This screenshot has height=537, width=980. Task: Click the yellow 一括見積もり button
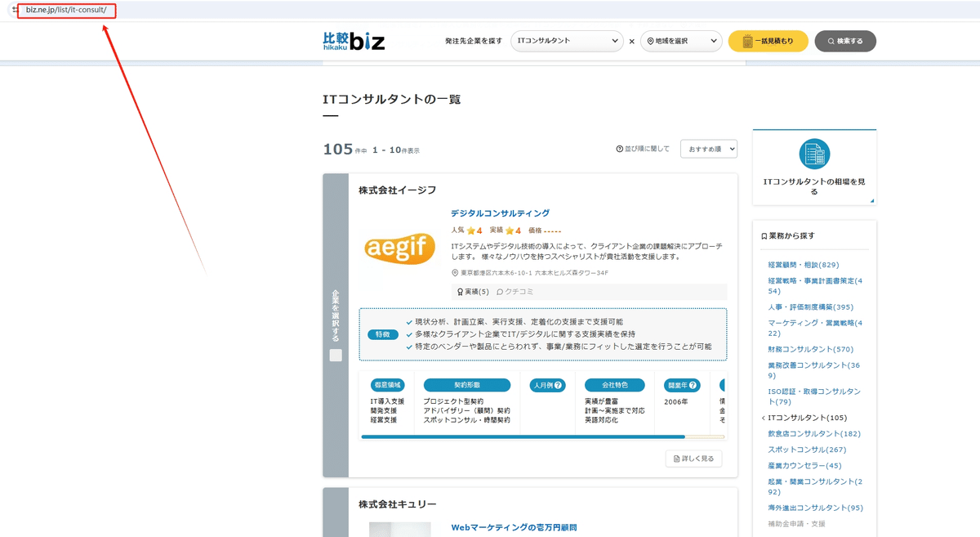click(x=768, y=41)
